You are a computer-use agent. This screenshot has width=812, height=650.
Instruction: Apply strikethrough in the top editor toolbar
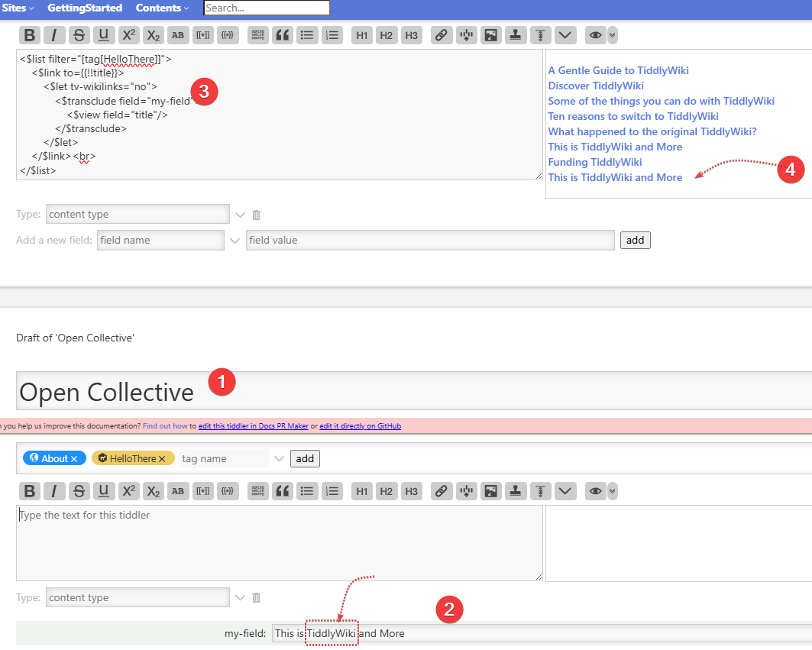[x=79, y=35]
